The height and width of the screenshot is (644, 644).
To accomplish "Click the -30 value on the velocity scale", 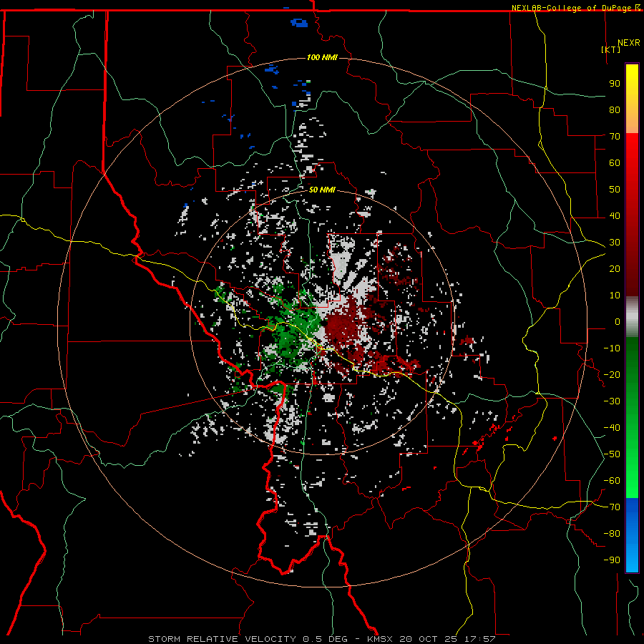I will pos(612,401).
